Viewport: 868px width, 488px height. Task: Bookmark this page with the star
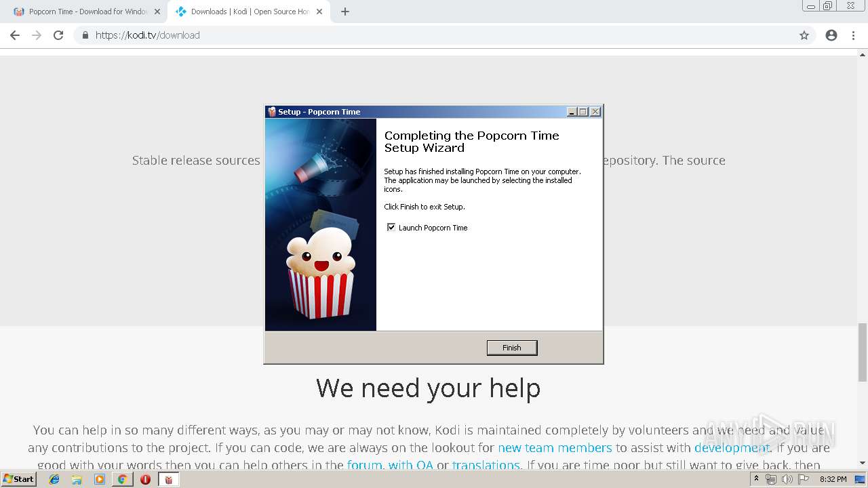804,35
